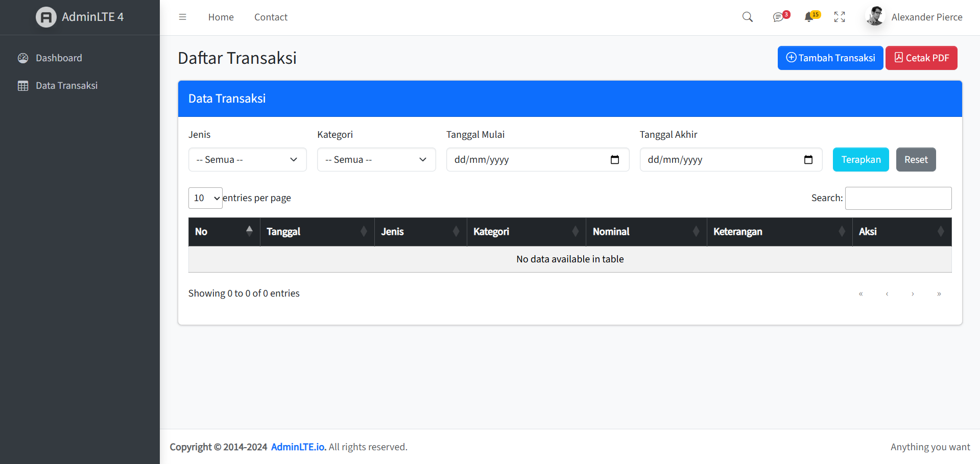Open the Jenis filter dropdown

[x=247, y=159]
